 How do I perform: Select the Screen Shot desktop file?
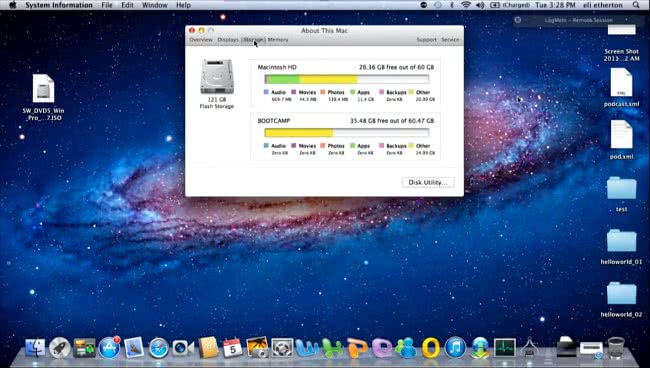coord(621,44)
